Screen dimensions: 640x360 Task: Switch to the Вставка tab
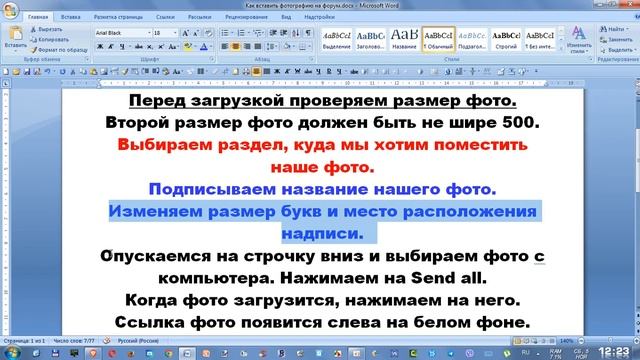[70, 17]
